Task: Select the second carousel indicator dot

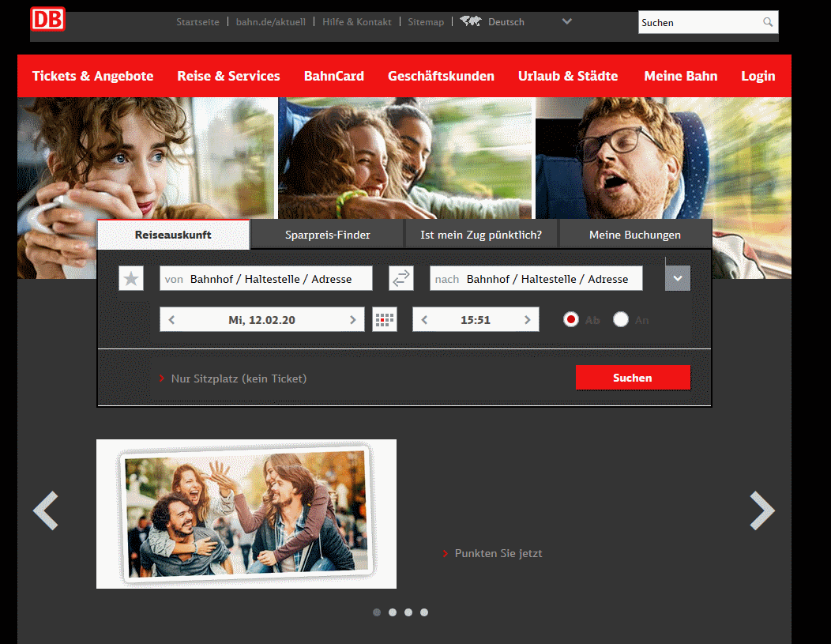Action: point(393,612)
